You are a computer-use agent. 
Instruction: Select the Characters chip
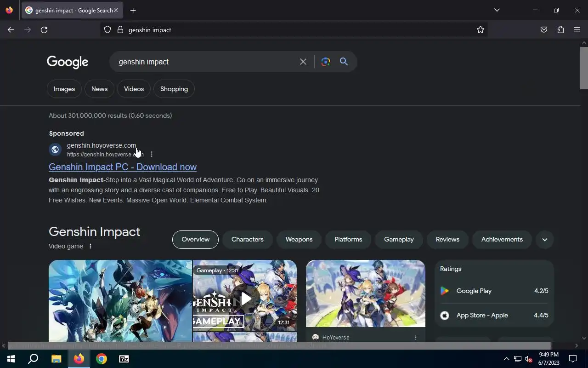point(248,239)
